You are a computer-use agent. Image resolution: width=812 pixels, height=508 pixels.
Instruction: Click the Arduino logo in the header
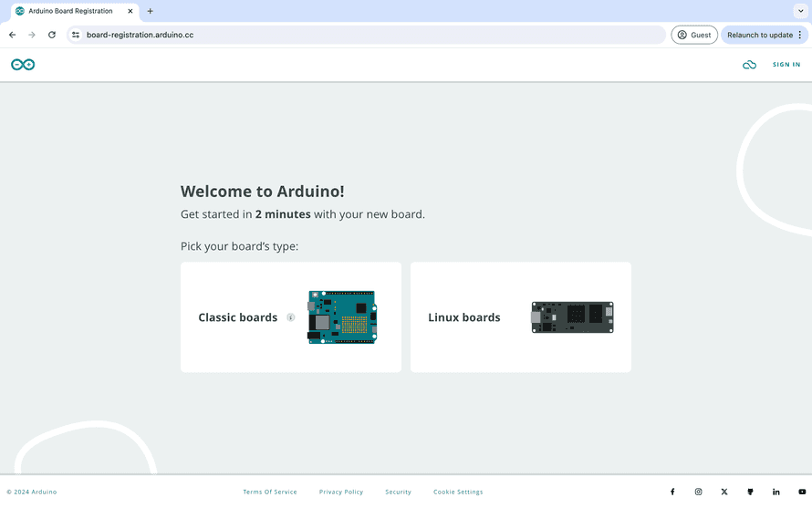pyautogui.click(x=23, y=65)
